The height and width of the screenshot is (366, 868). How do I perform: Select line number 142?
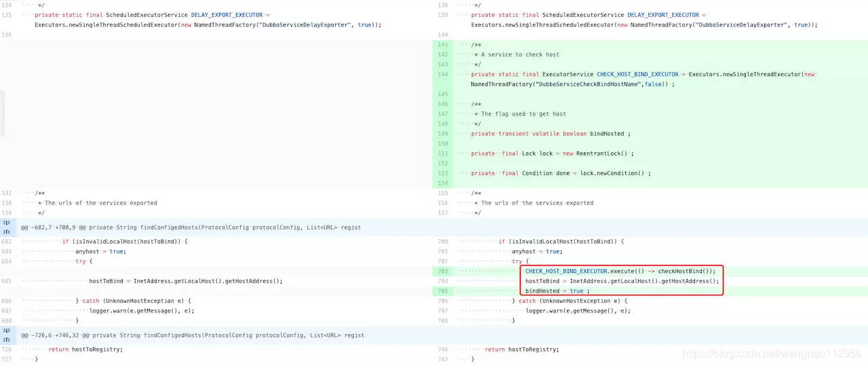[x=443, y=54]
